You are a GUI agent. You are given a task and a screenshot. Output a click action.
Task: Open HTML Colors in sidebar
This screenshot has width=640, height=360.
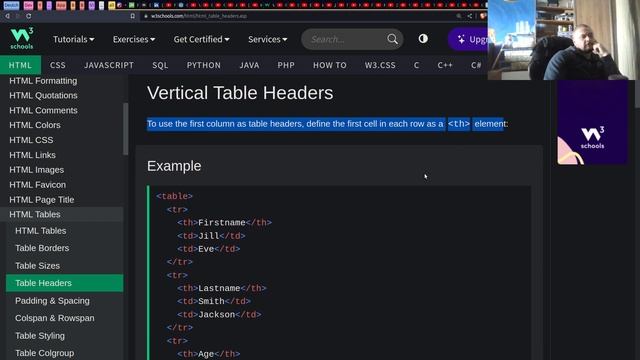coord(35,125)
